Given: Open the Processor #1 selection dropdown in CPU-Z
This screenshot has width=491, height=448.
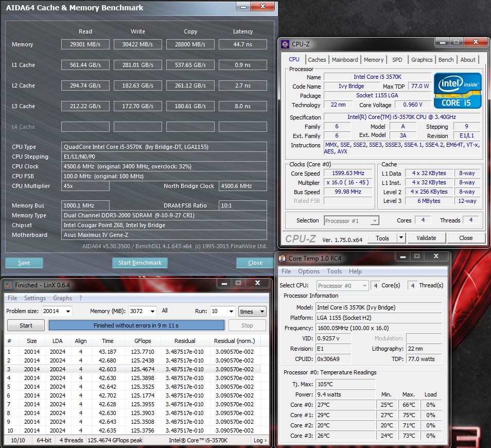Looking at the screenshot, I should point(352,221).
